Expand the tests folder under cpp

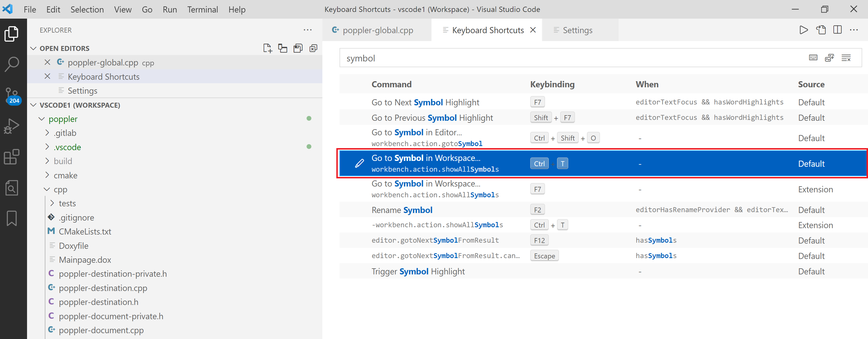53,203
